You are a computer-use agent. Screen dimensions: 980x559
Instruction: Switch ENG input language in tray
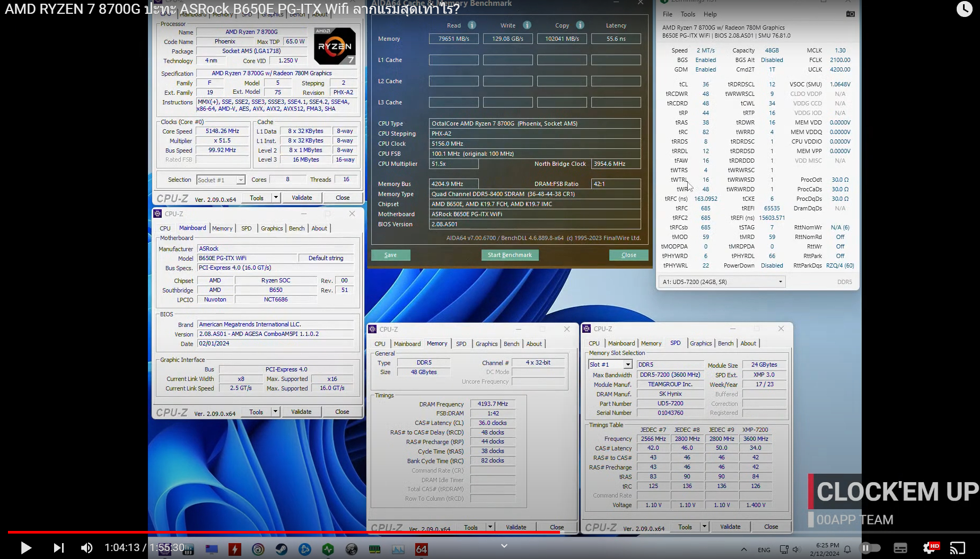(x=764, y=549)
